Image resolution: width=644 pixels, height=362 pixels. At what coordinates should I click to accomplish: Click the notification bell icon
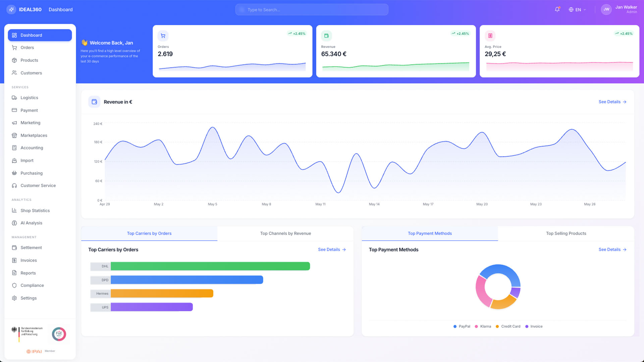557,9
